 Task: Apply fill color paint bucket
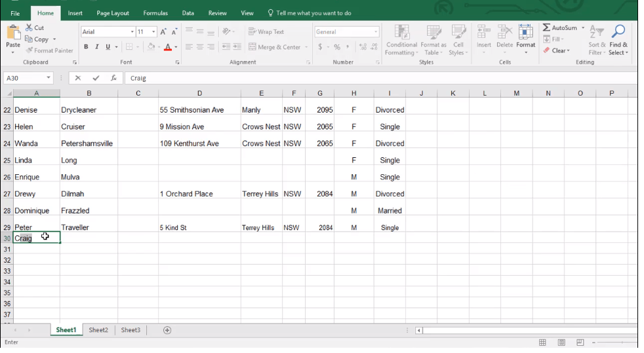pyautogui.click(x=151, y=47)
